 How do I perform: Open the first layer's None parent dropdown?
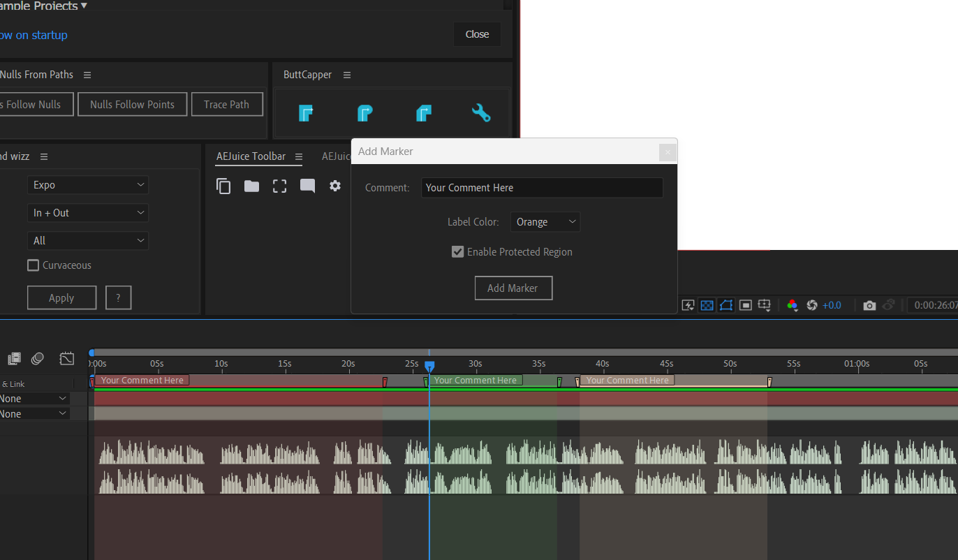point(34,399)
